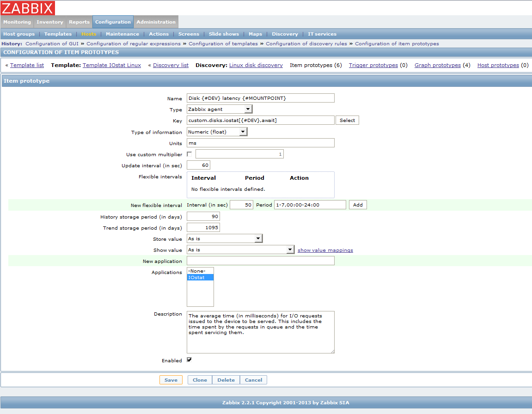
Task: Open the Trigger prototypes link
Action: [373, 65]
